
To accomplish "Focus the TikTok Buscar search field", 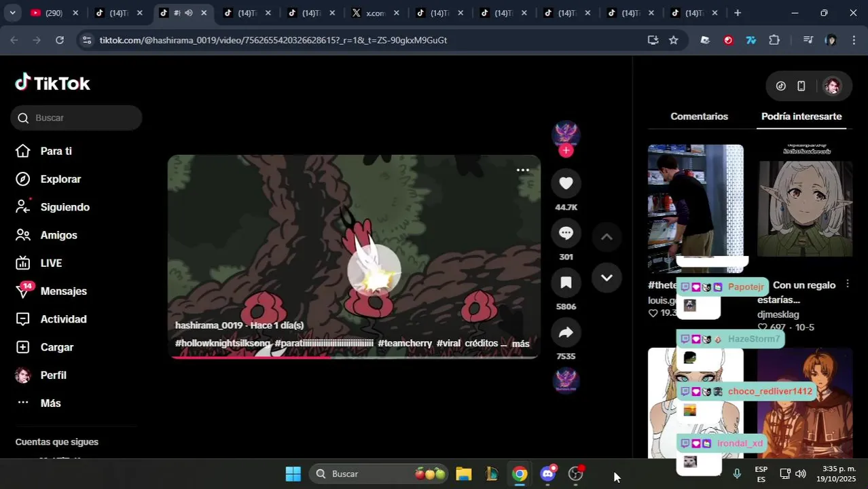I will pyautogui.click(x=76, y=117).
